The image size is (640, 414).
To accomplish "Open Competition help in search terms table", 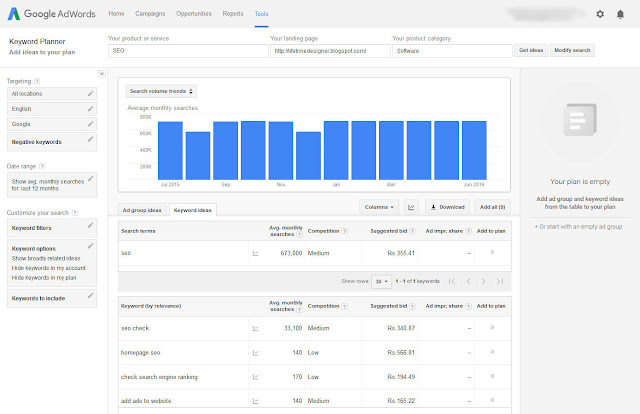I will tap(345, 231).
